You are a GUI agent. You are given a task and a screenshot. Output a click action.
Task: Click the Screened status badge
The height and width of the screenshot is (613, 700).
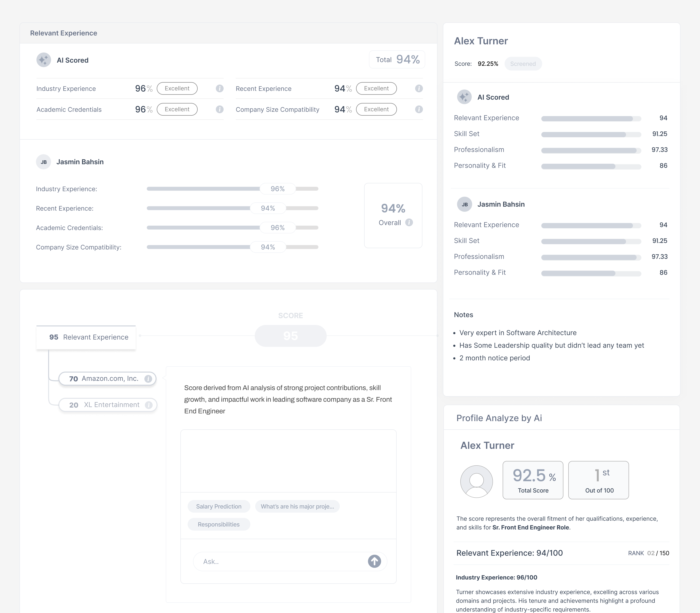tap(523, 64)
